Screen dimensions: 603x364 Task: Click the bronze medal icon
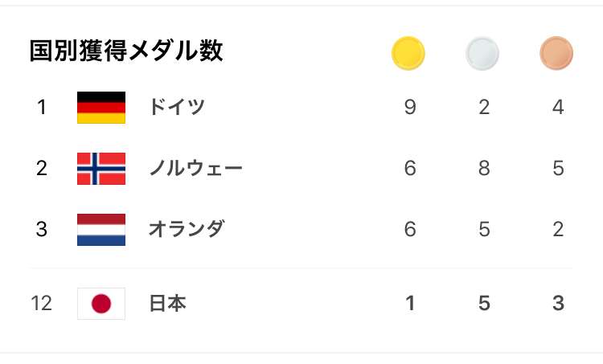tap(556, 53)
